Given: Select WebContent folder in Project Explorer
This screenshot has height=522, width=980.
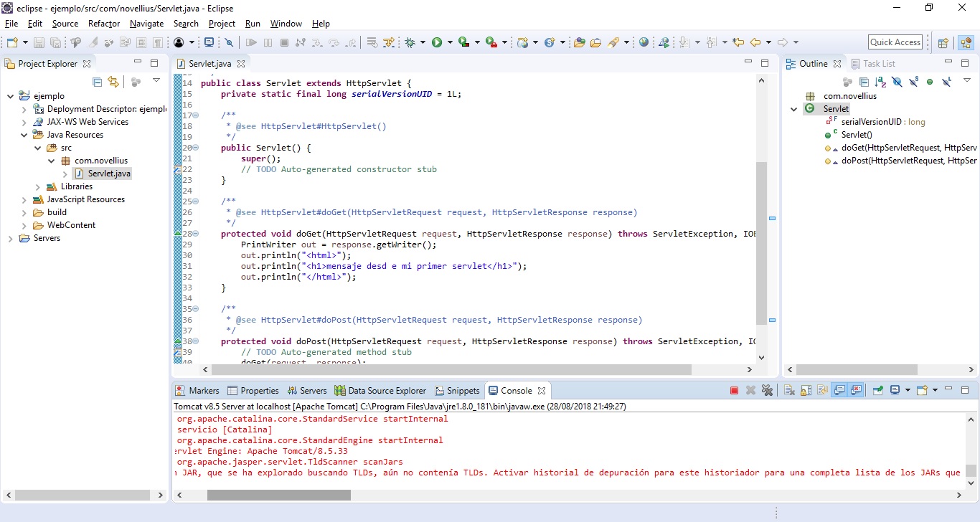Looking at the screenshot, I should tap(64, 225).
